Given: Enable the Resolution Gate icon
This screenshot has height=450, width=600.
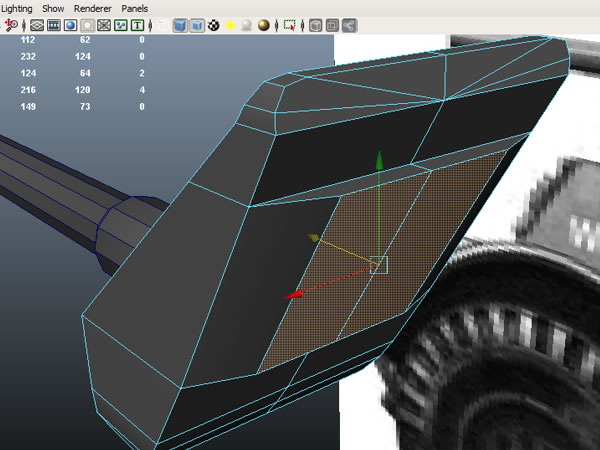Looking at the screenshot, I should click(71, 25).
